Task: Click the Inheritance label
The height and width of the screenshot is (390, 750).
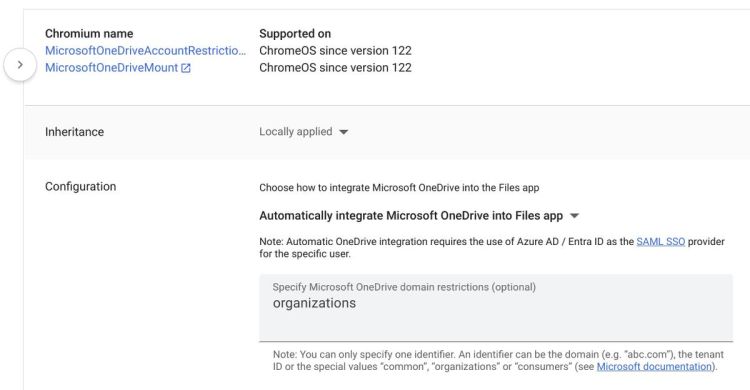Action: pos(74,132)
